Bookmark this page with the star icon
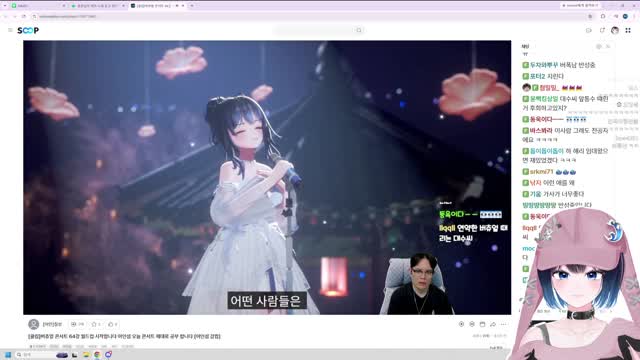 pyautogui.click(x=590, y=16)
